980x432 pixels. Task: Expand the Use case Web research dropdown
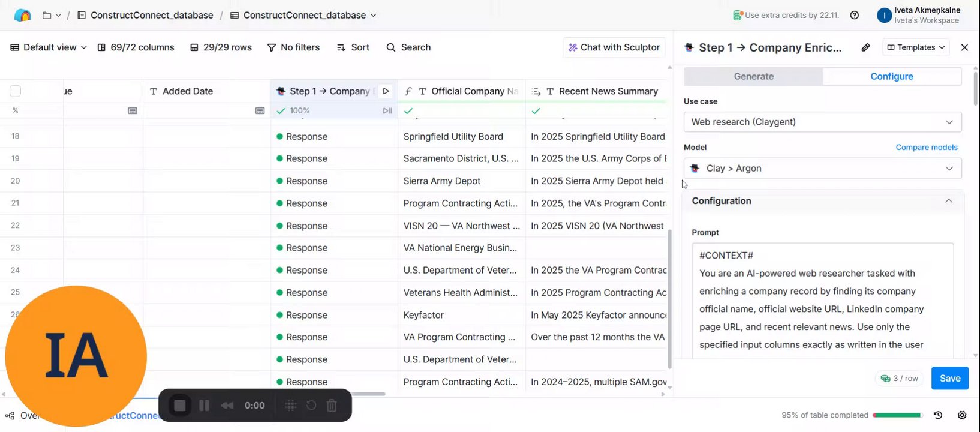tap(822, 122)
